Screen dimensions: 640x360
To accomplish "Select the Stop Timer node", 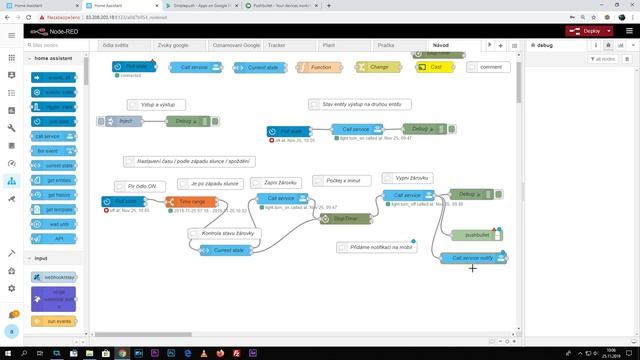I will [x=345, y=219].
